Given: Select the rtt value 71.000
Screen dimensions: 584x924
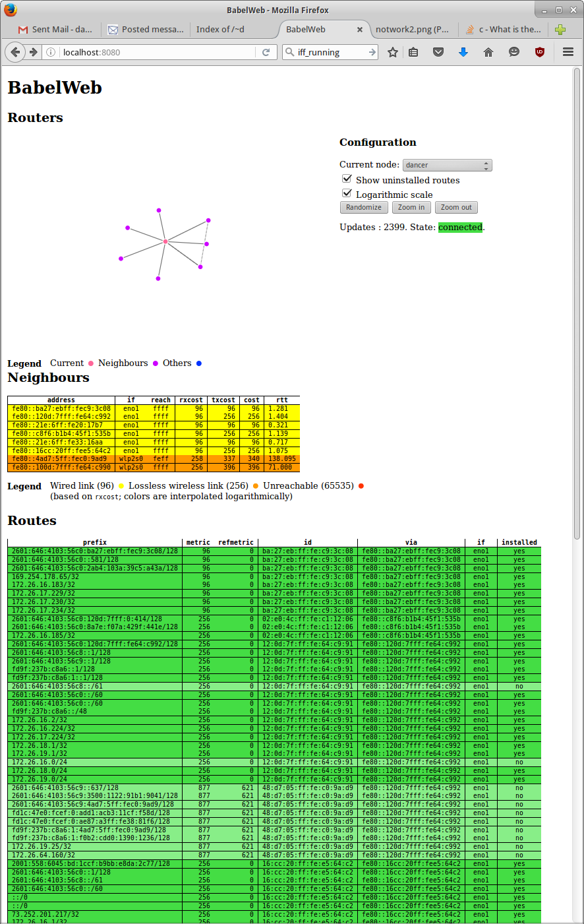Looking at the screenshot, I should (x=279, y=467).
